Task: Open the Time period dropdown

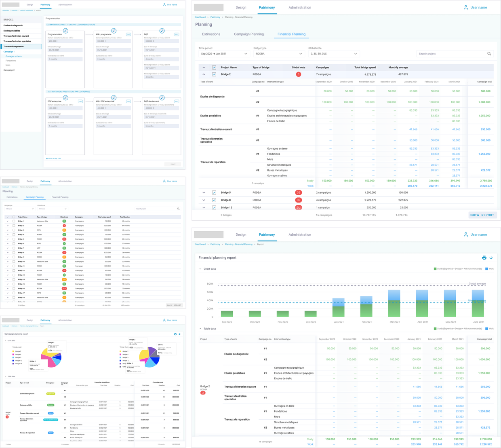Action: pyautogui.click(x=224, y=54)
